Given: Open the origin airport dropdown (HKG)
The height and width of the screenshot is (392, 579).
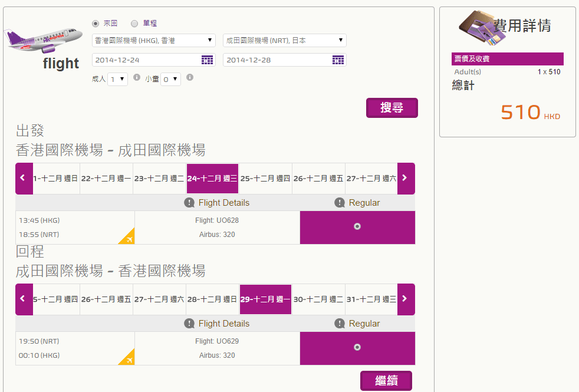Looking at the screenshot, I should pos(154,41).
